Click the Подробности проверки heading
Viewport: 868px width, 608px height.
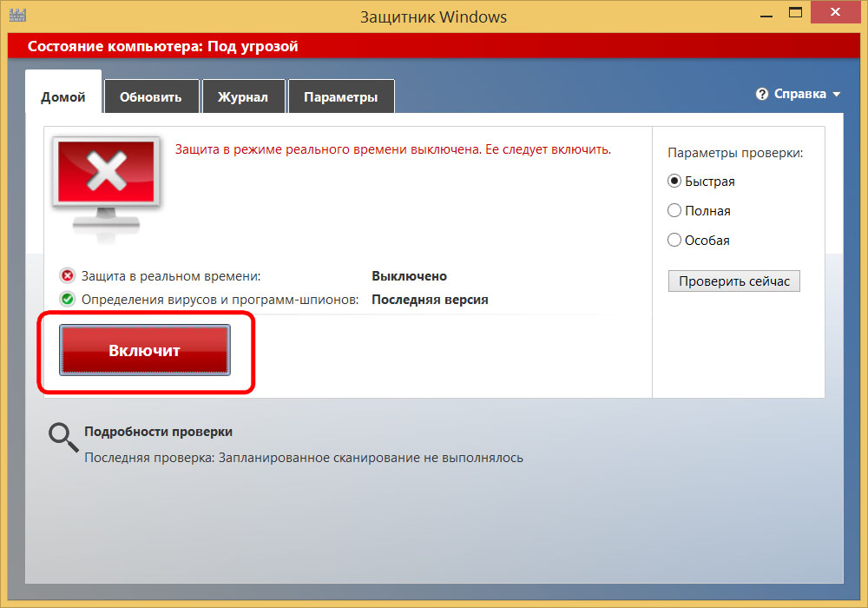(x=158, y=432)
